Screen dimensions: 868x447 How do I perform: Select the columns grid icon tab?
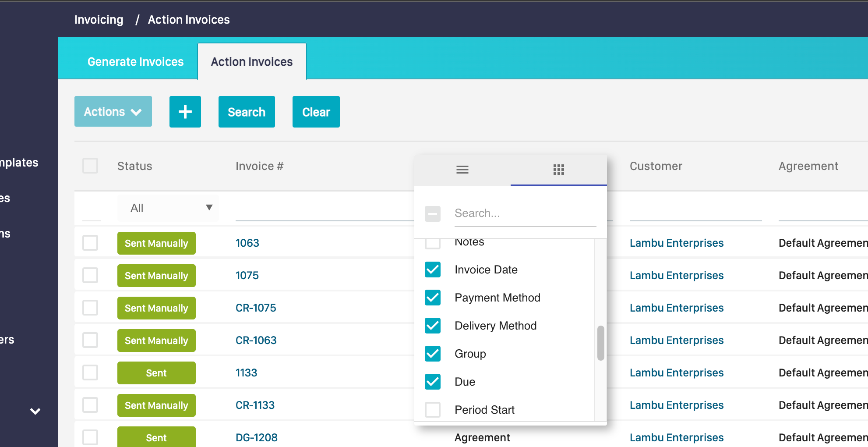click(x=558, y=170)
